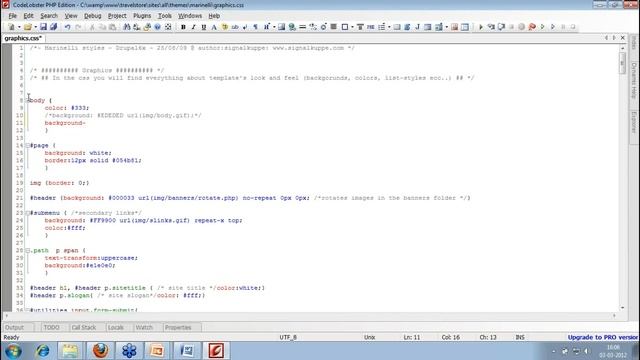
Task: Click the 'J' toolbar icon
Action: [x=417, y=27]
